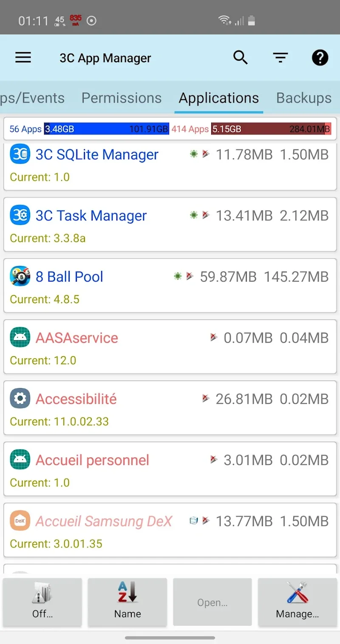The image size is (340, 644).
Task: Change sorting with the Name button
Action: (x=127, y=602)
